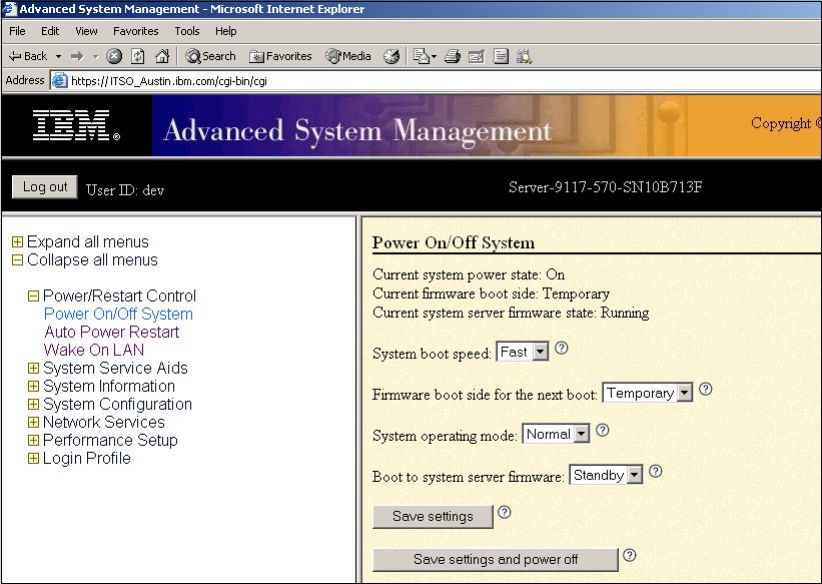
Task: Open the Boot to system server firmware dropdown
Action: (x=605, y=475)
